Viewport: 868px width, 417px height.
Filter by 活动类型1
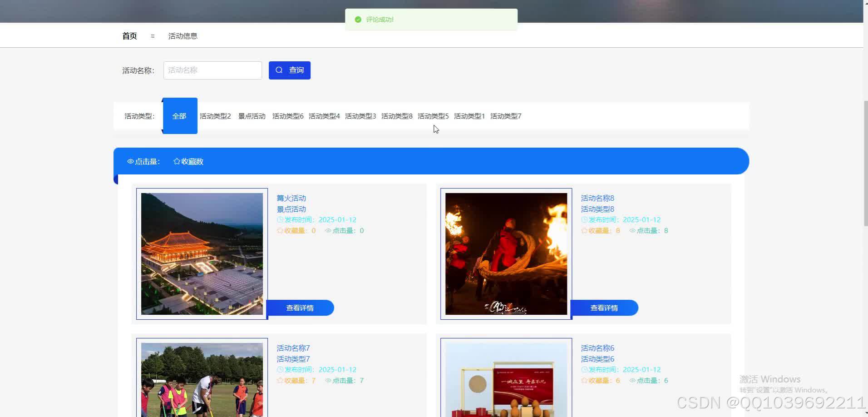470,116
